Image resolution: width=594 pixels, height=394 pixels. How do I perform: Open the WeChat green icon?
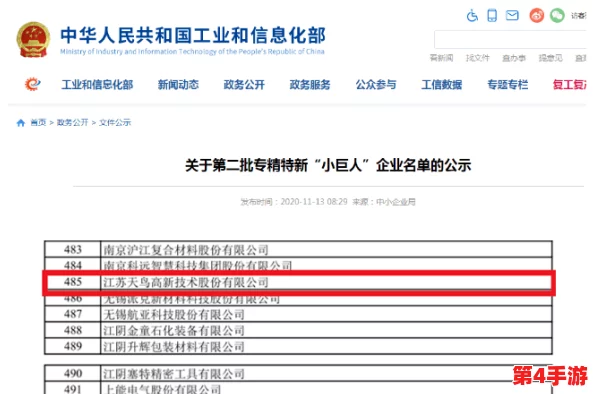[x=557, y=16]
